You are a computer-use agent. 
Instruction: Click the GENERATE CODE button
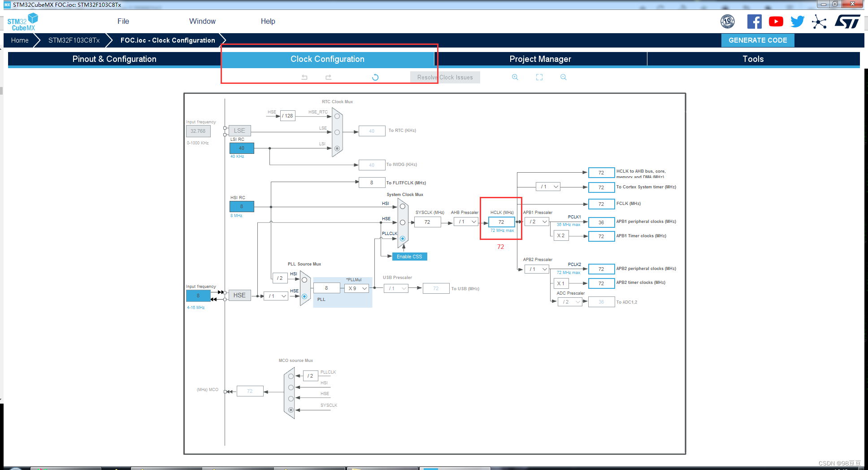coord(758,40)
